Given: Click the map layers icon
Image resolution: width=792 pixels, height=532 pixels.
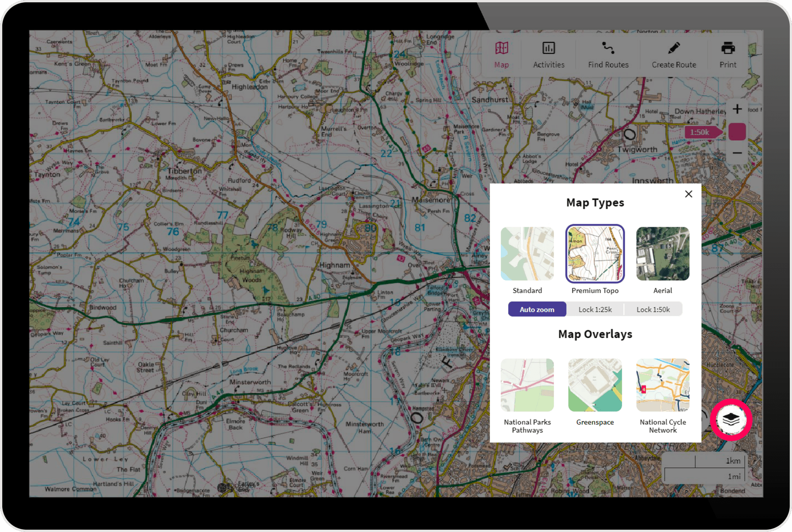Looking at the screenshot, I should (x=730, y=420).
